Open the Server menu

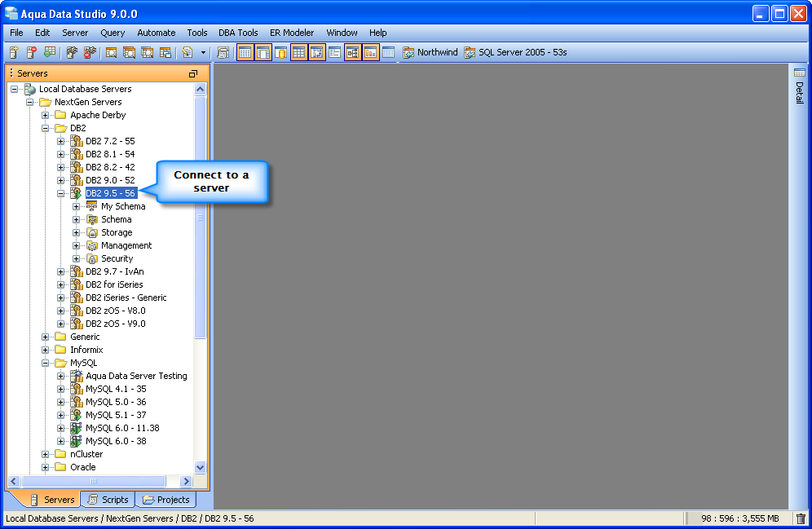click(75, 33)
